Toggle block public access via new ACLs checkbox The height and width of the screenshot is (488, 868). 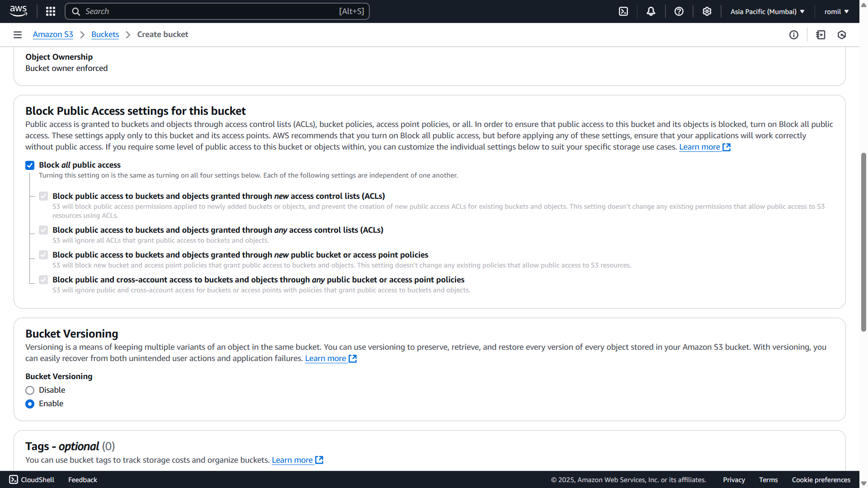pos(43,196)
